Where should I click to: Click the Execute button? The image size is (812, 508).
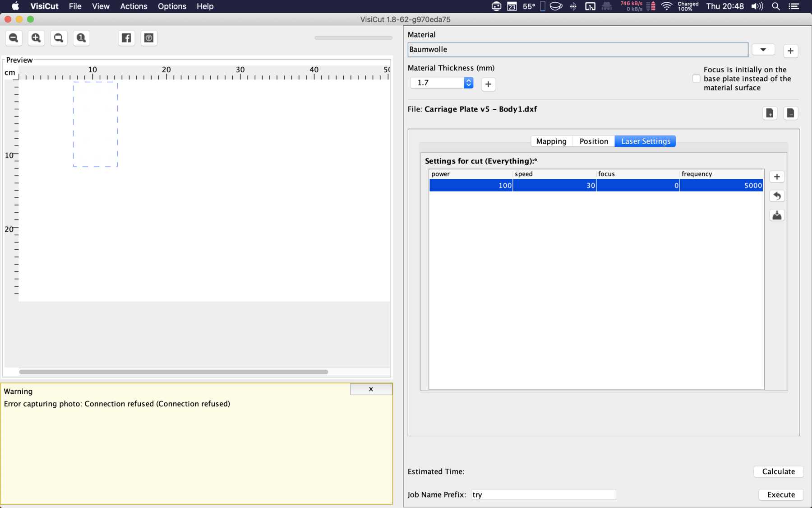[x=781, y=494]
